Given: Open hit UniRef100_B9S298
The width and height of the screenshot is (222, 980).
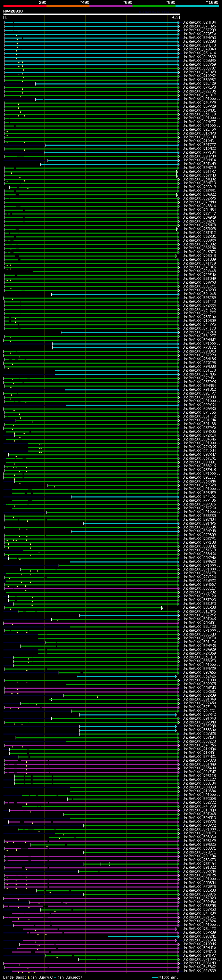Looking at the screenshot, I should tap(199, 41).
